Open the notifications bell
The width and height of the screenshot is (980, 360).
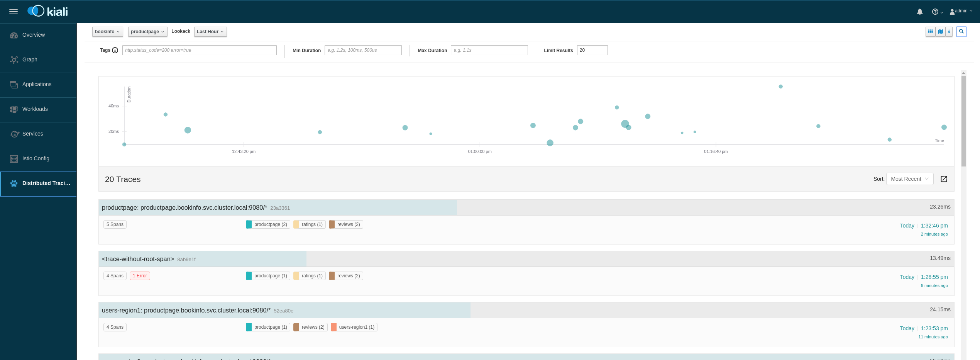[x=920, y=12]
